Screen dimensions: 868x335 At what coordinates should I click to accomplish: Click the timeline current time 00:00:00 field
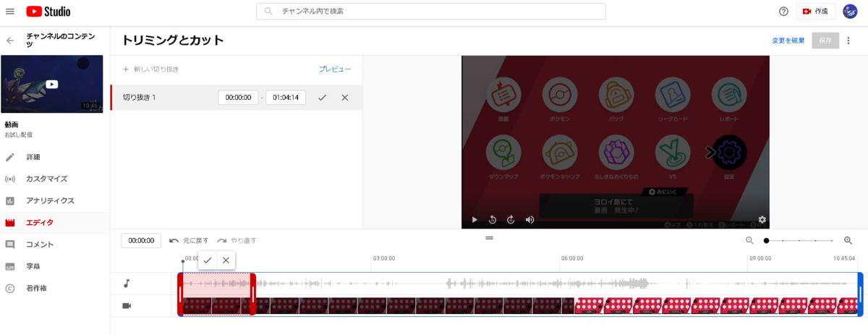[x=141, y=240]
